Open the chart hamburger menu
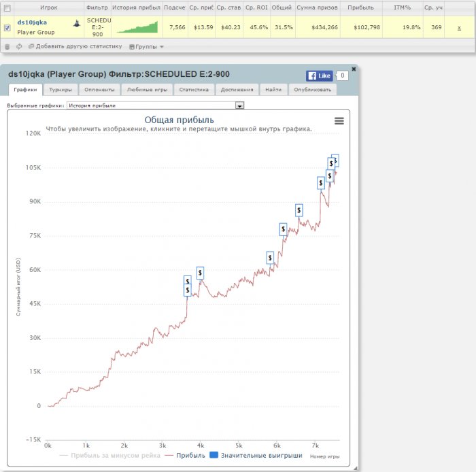The width and height of the screenshot is (476, 472). coord(339,120)
